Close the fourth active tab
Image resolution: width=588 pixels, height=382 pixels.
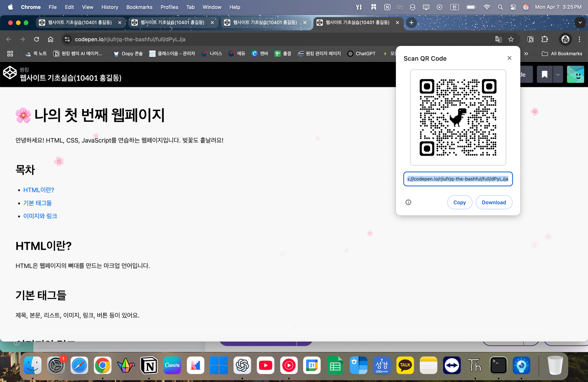(397, 22)
